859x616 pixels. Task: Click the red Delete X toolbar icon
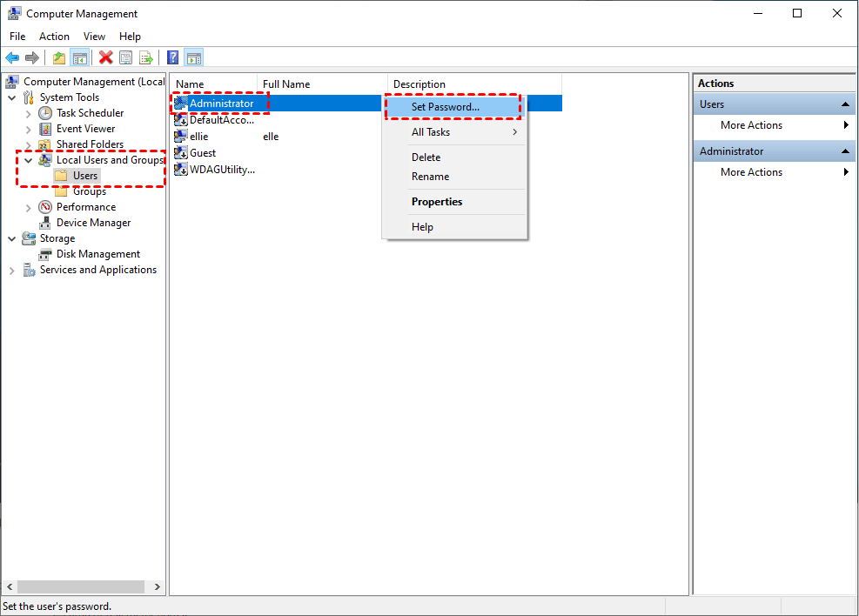pyautogui.click(x=105, y=58)
